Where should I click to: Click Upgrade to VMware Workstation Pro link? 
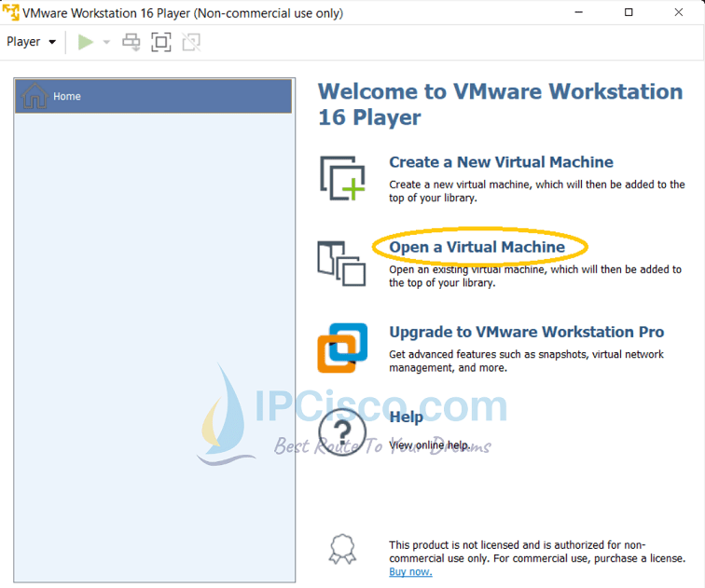click(527, 332)
